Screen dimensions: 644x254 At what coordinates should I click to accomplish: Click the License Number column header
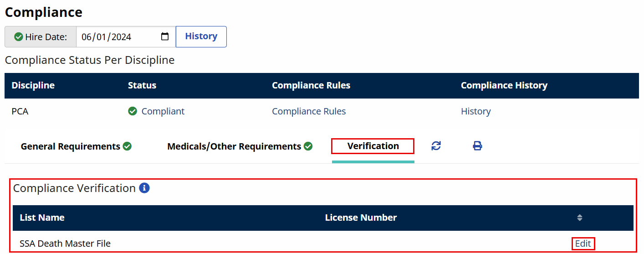[361, 218]
